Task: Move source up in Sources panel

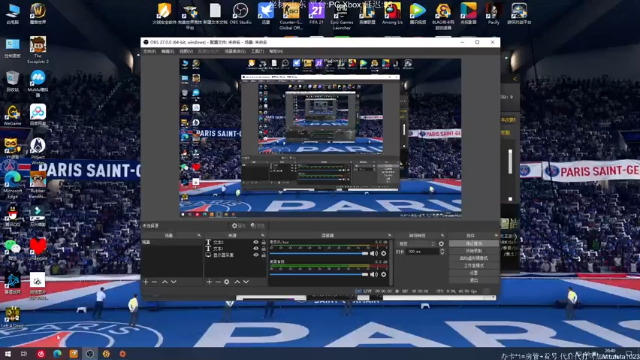Action: [x=237, y=282]
